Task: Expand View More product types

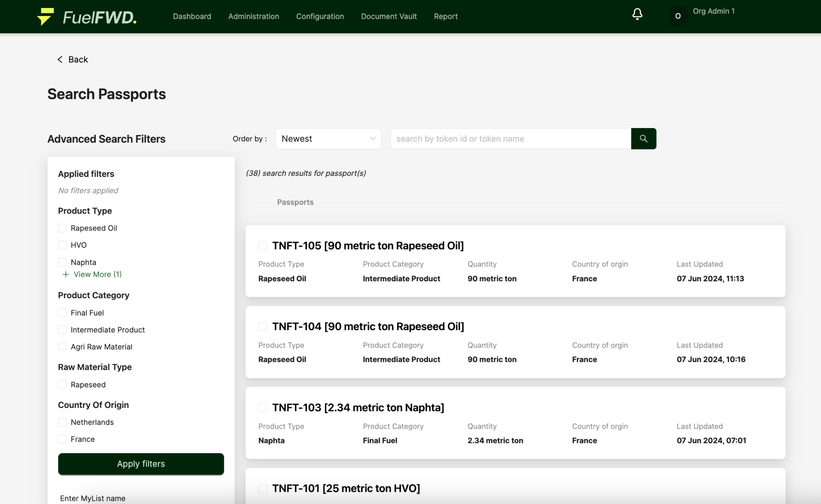Action: (97, 274)
